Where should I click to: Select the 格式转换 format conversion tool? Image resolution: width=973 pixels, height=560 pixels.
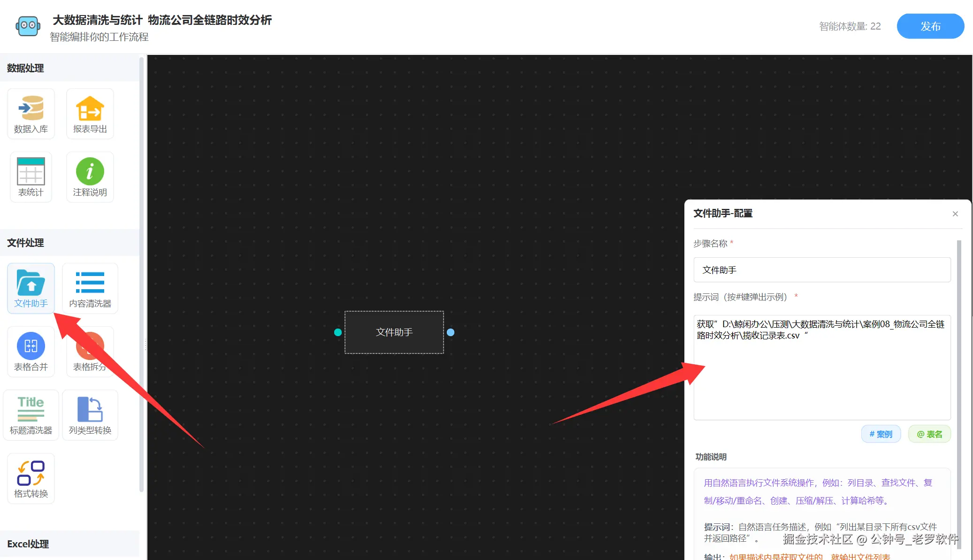coord(31,479)
